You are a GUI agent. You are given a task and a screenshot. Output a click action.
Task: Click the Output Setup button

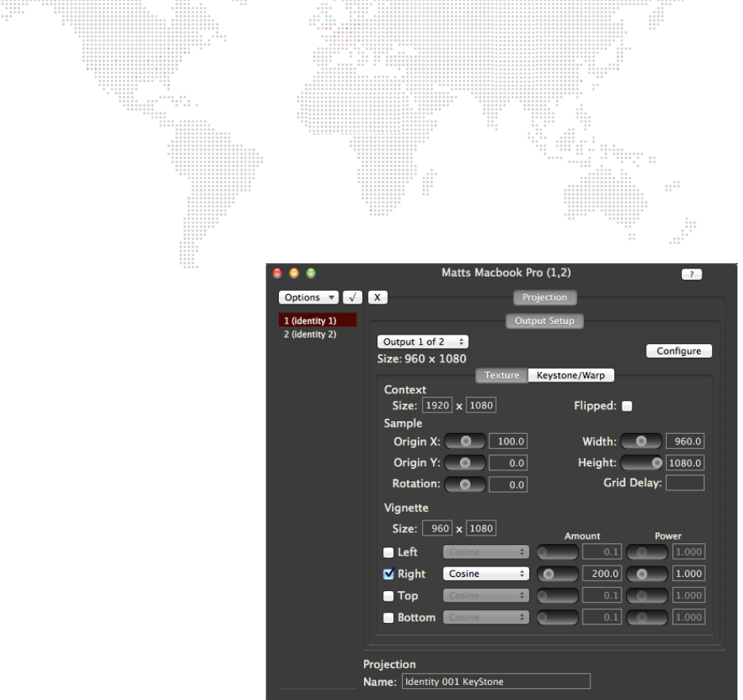544,321
